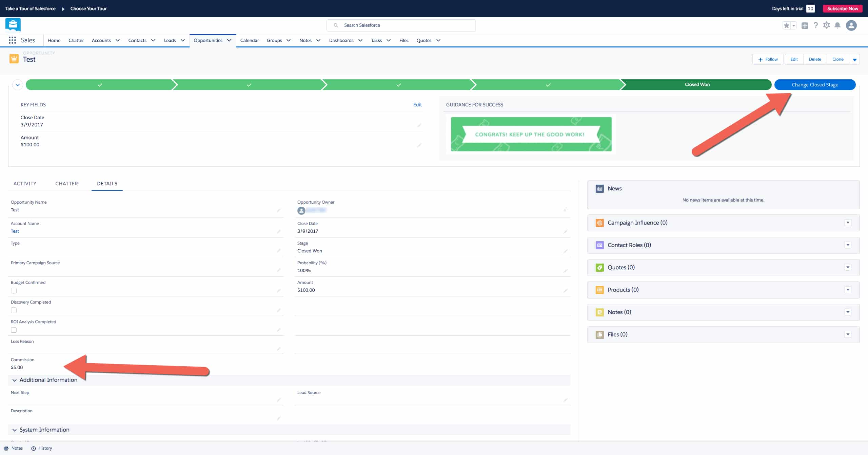This screenshot has width=868, height=455.
Task: Switch to the Activity tab
Action: 25,184
